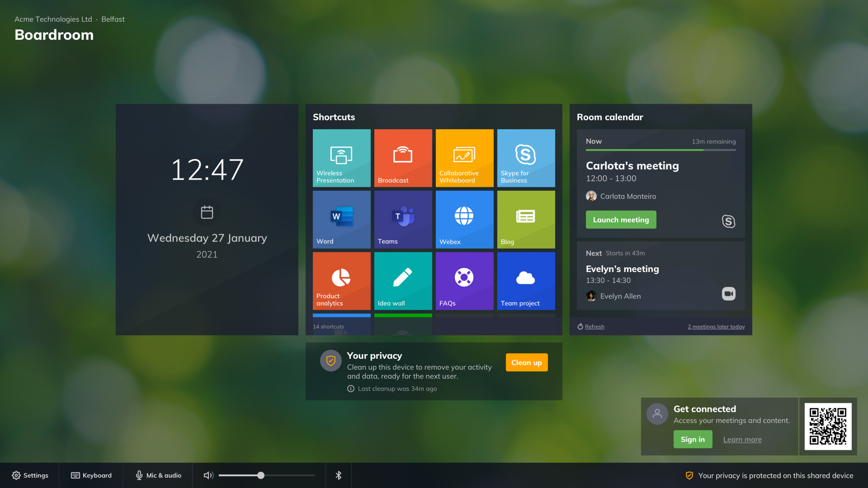This screenshot has height=488, width=868.
Task: Open the FAQs tile
Action: (464, 280)
